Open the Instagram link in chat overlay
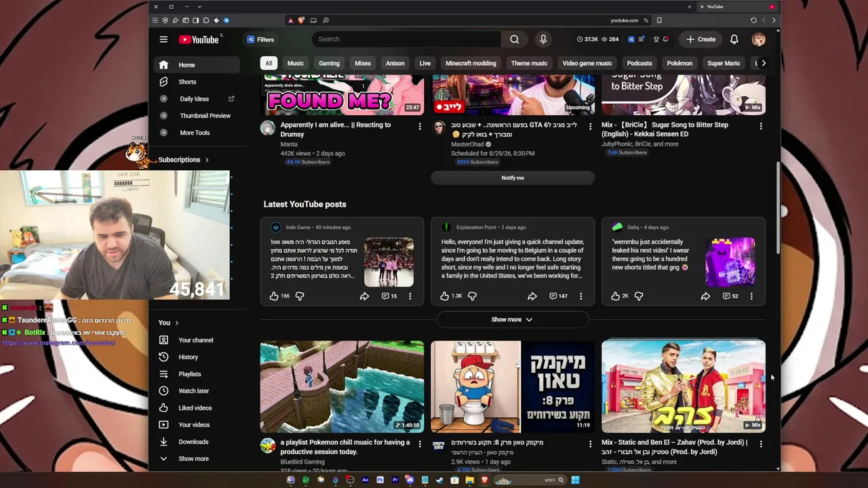The image size is (868, 488). [58, 343]
